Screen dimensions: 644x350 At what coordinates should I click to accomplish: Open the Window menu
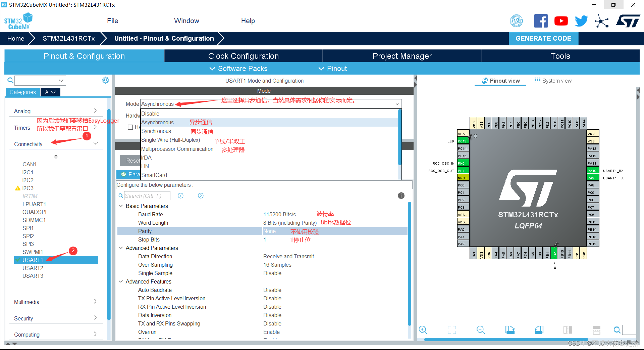pos(186,21)
